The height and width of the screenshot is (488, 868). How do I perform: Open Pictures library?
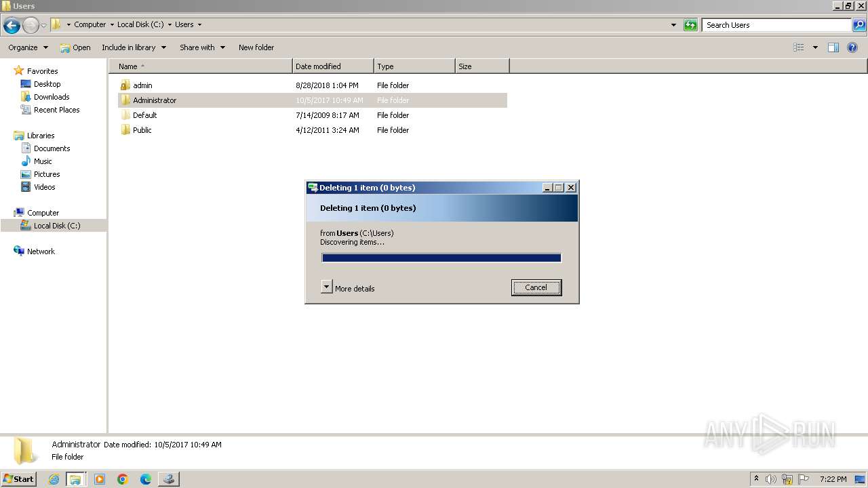47,174
